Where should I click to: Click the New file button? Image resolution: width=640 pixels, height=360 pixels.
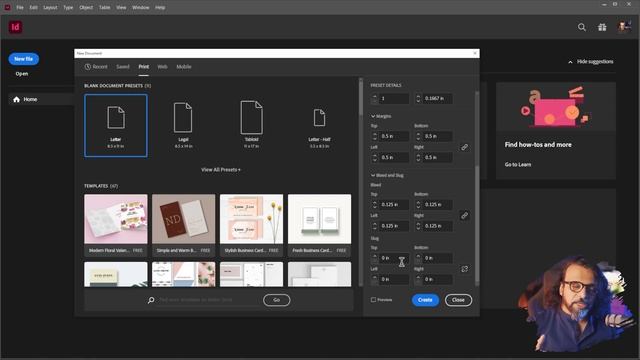(24, 59)
